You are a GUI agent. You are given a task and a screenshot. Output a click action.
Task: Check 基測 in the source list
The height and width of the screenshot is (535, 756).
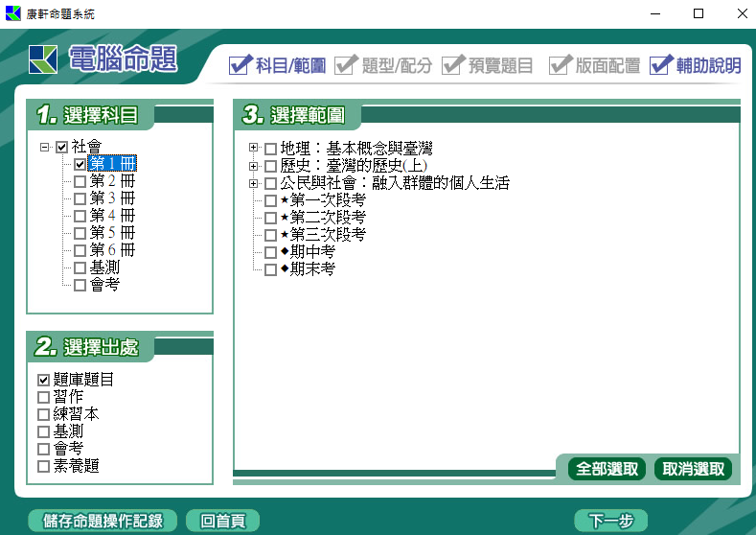click(x=43, y=431)
